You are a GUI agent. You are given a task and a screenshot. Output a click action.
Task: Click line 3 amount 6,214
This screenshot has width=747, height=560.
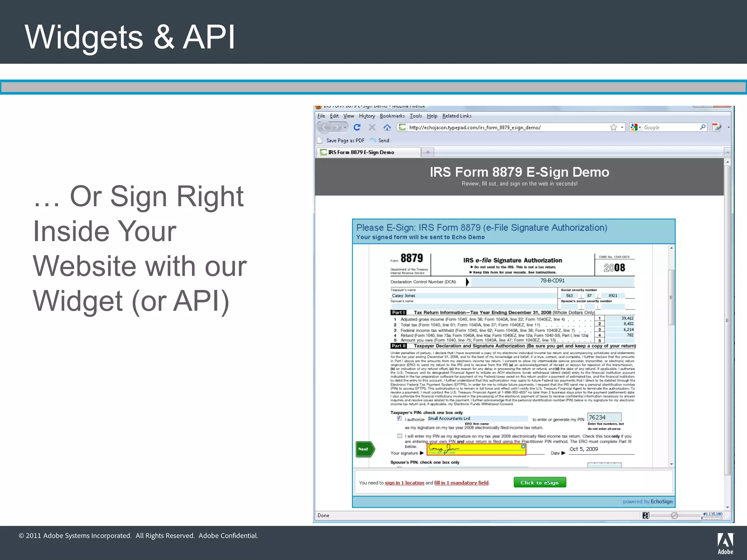click(x=619, y=330)
